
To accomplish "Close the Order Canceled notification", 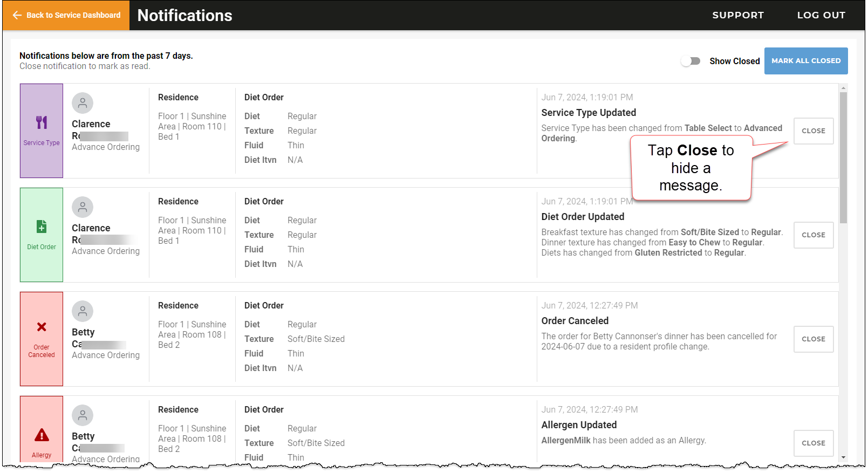I will click(x=814, y=339).
